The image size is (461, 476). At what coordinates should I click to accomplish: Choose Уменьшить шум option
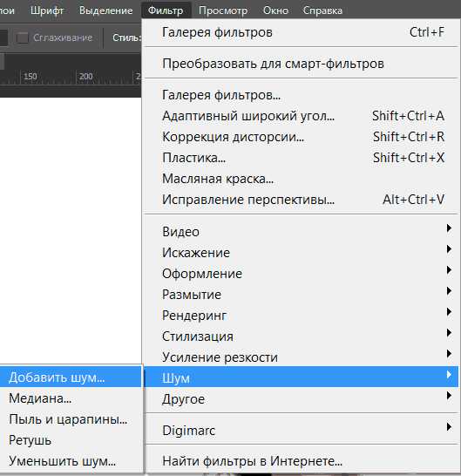pyautogui.click(x=71, y=461)
